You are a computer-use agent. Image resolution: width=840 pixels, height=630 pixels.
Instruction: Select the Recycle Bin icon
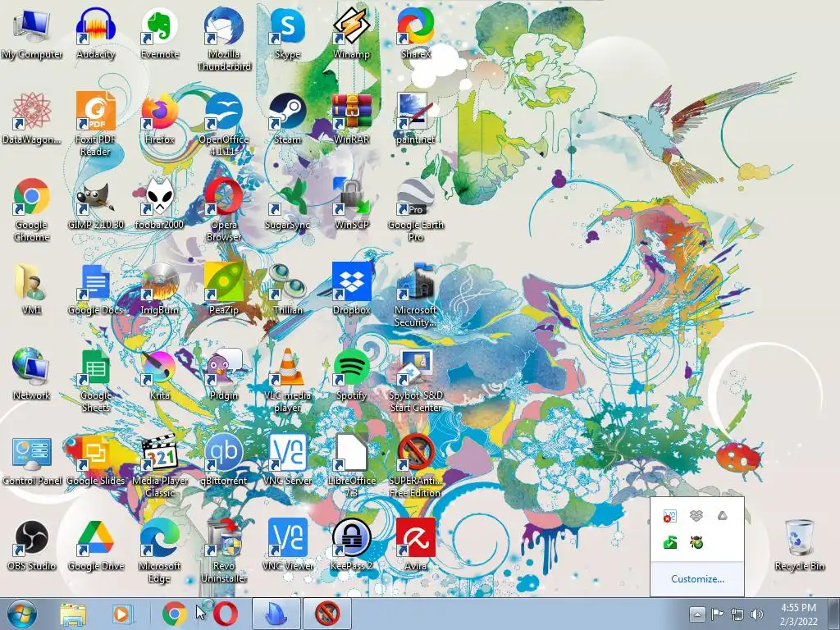click(799, 545)
